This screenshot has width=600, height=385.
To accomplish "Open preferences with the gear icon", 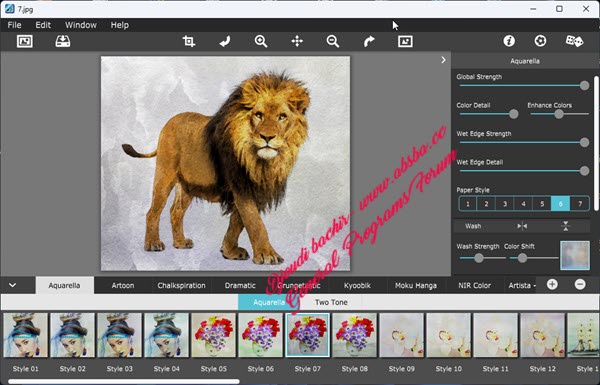I will [540, 41].
